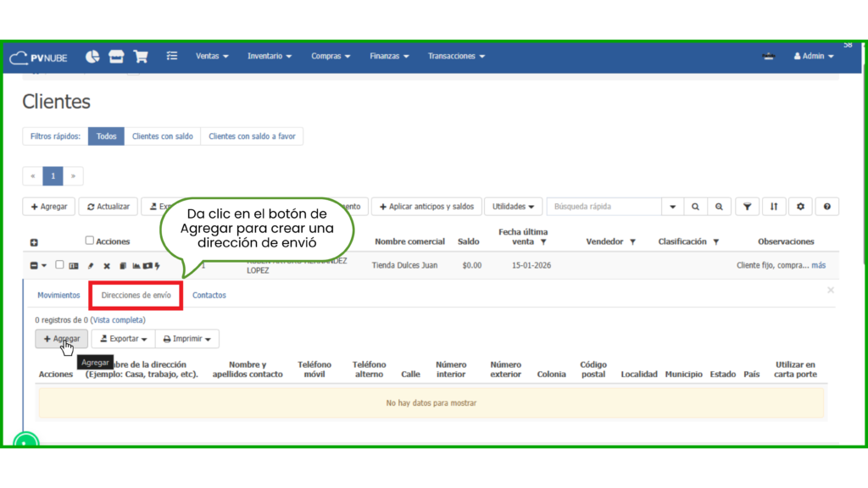Collapse the expanded client row
868x488 pixels.
pyautogui.click(x=35, y=266)
